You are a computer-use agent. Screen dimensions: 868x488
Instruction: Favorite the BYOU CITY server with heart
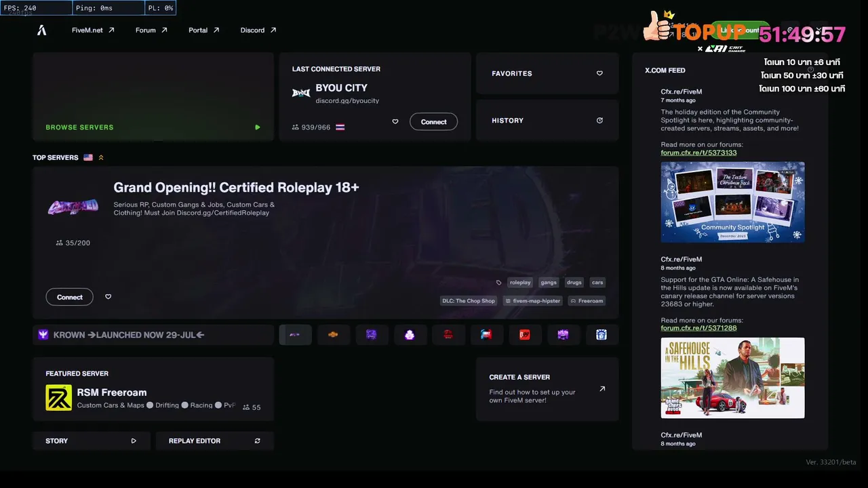(x=395, y=122)
